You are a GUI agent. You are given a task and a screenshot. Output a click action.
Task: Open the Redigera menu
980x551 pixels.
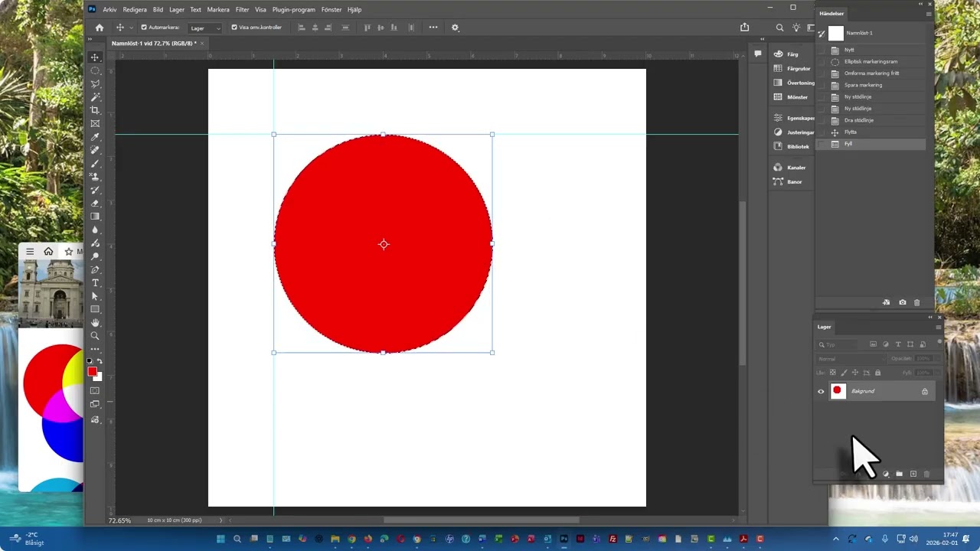135,10
